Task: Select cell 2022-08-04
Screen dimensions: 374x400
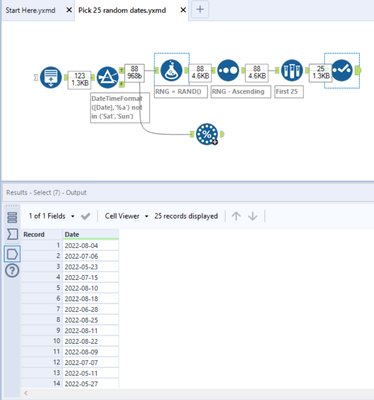Action: [x=91, y=246]
